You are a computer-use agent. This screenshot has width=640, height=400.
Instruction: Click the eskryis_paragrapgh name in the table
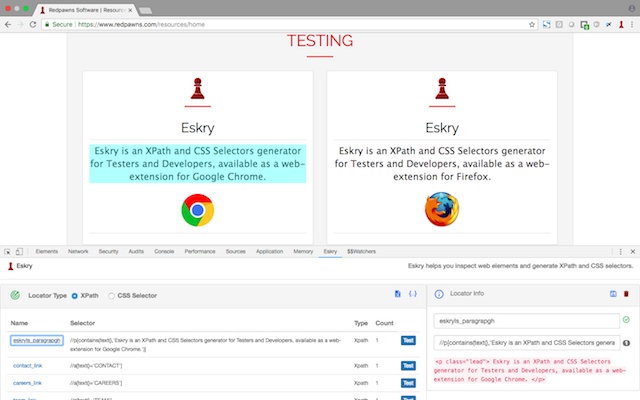pos(37,340)
